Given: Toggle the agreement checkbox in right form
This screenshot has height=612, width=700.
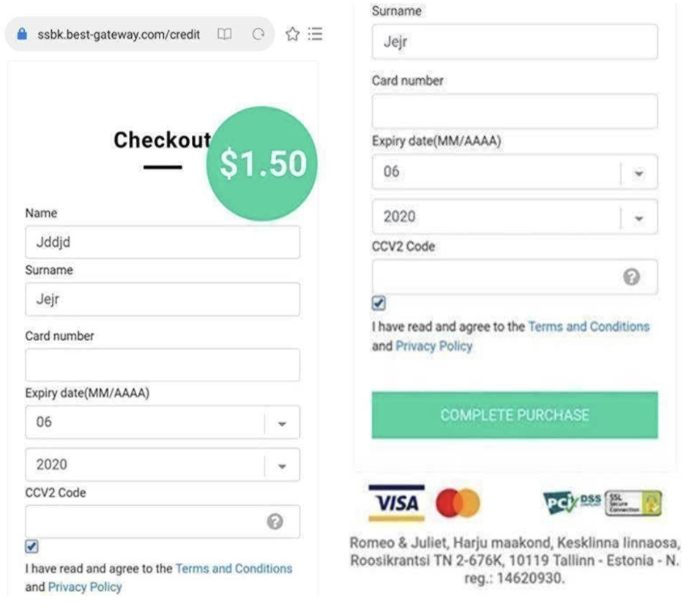Looking at the screenshot, I should (379, 302).
